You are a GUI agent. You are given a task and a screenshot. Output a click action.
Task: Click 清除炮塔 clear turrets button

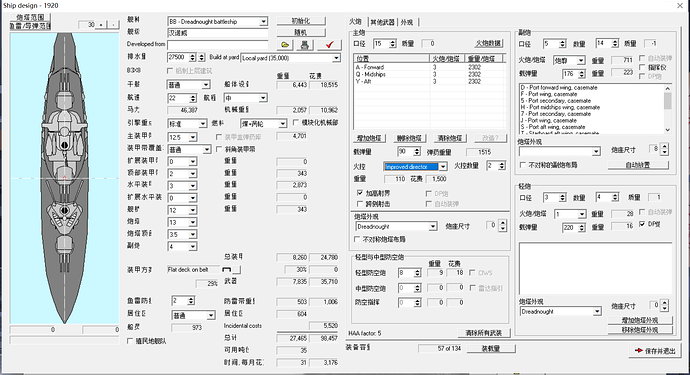click(x=450, y=138)
